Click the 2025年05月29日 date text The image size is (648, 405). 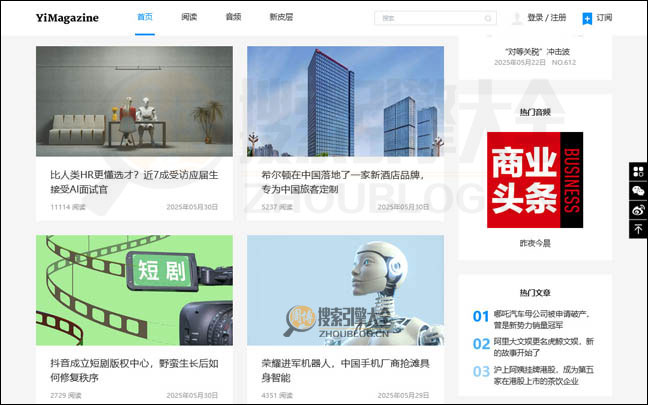[x=403, y=395]
